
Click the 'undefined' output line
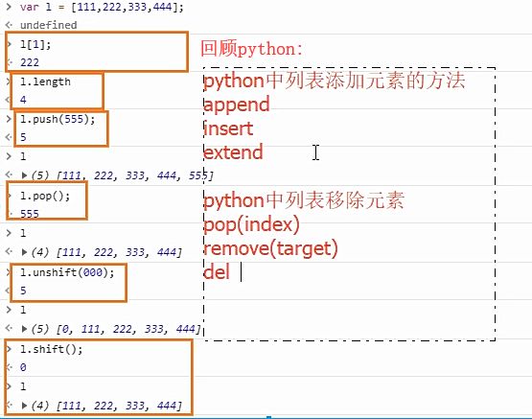coord(49,25)
